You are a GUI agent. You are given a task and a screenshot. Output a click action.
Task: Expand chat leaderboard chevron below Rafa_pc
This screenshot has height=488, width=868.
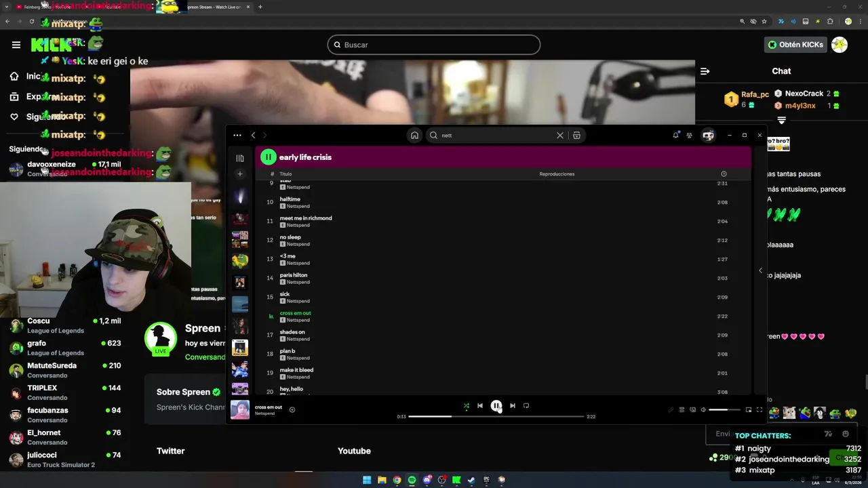[781, 121]
